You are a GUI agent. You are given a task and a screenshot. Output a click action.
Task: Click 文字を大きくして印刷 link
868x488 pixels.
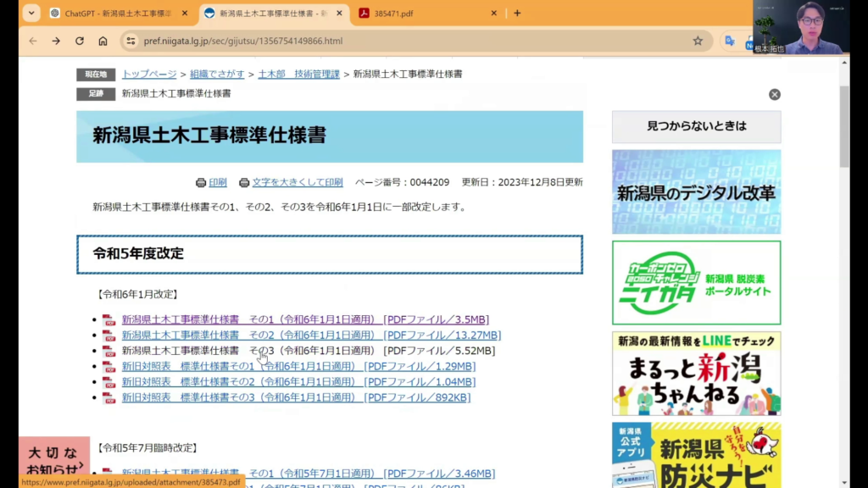click(x=297, y=182)
